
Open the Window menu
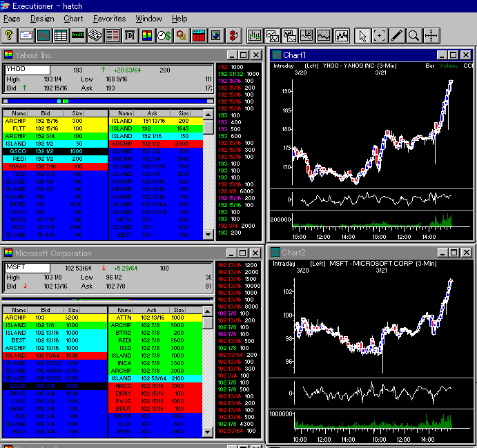pos(148,19)
